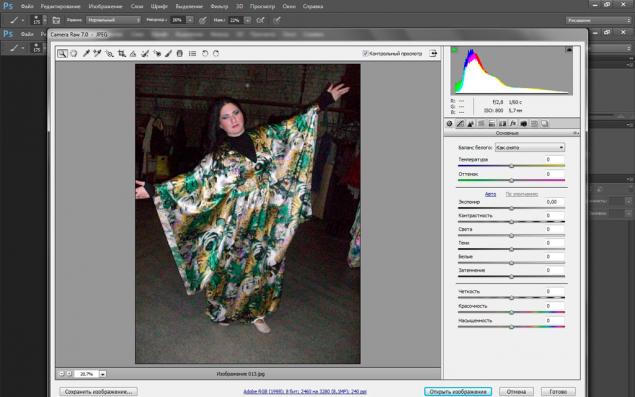Open flow slider arrow in Photoshop options bar
Image resolution: width=635 pixels, height=397 pixels.
tap(247, 20)
